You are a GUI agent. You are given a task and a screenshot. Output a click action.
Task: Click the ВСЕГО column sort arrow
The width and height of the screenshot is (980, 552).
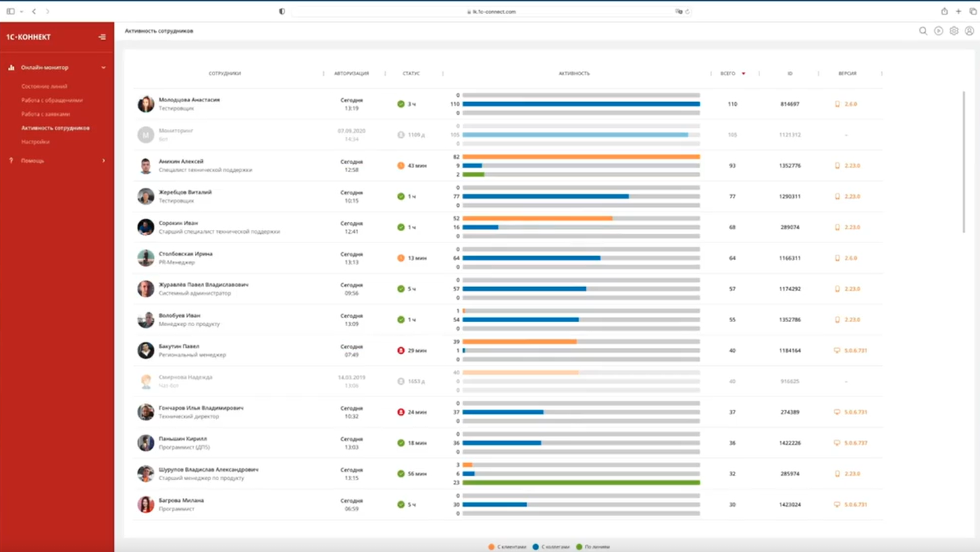tap(744, 74)
